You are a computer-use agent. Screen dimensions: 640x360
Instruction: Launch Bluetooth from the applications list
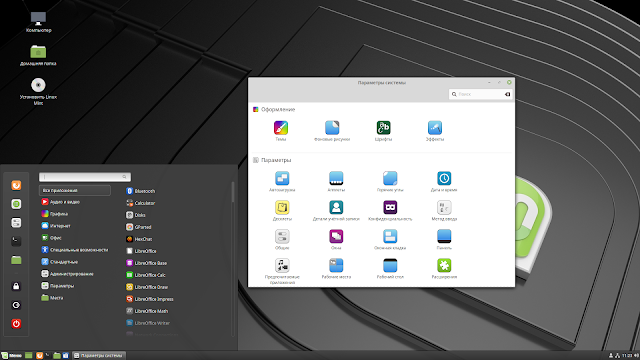click(140, 191)
